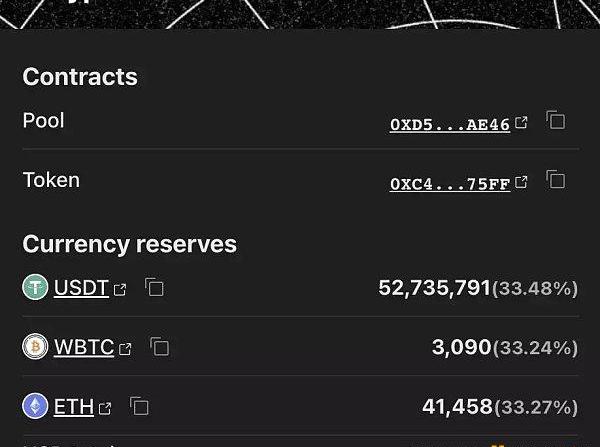This screenshot has width=600, height=447.
Task: Follow the USDT currency link
Action: [x=81, y=289]
